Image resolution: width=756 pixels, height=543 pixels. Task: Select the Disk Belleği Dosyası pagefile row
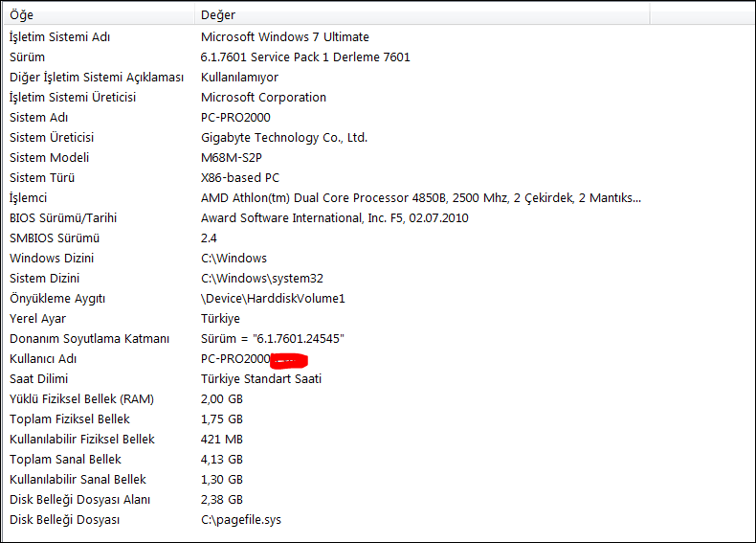(64, 519)
